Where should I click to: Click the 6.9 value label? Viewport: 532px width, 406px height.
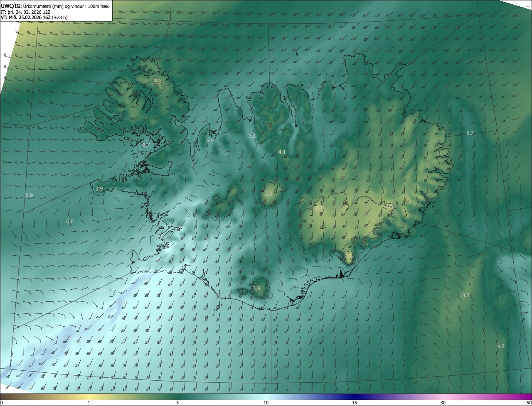(210, 141)
